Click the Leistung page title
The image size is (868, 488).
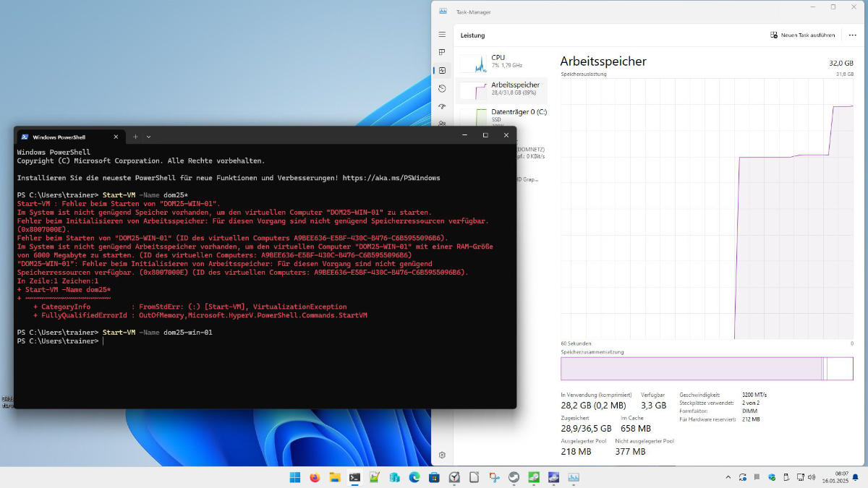coord(473,35)
